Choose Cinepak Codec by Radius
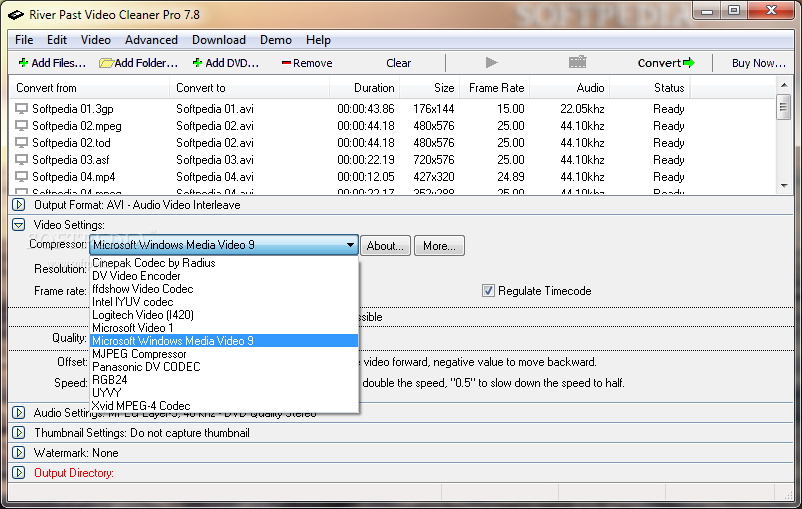802x509 pixels. pyautogui.click(x=224, y=263)
